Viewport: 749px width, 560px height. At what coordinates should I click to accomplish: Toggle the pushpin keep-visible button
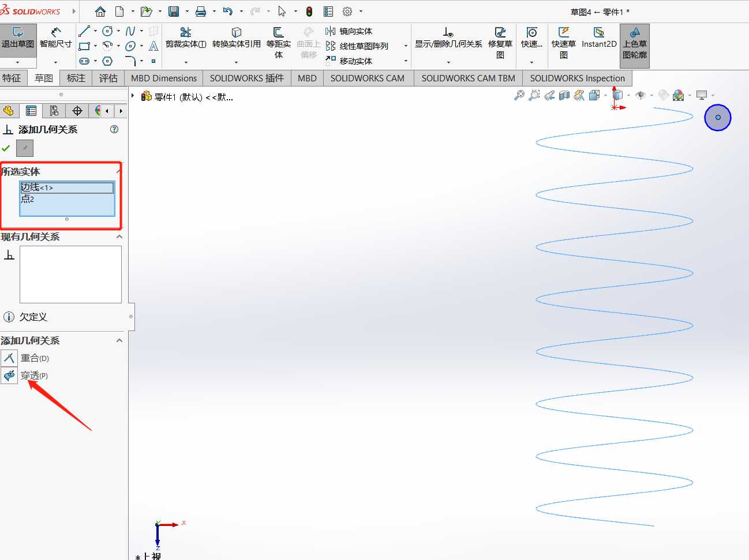(25, 148)
